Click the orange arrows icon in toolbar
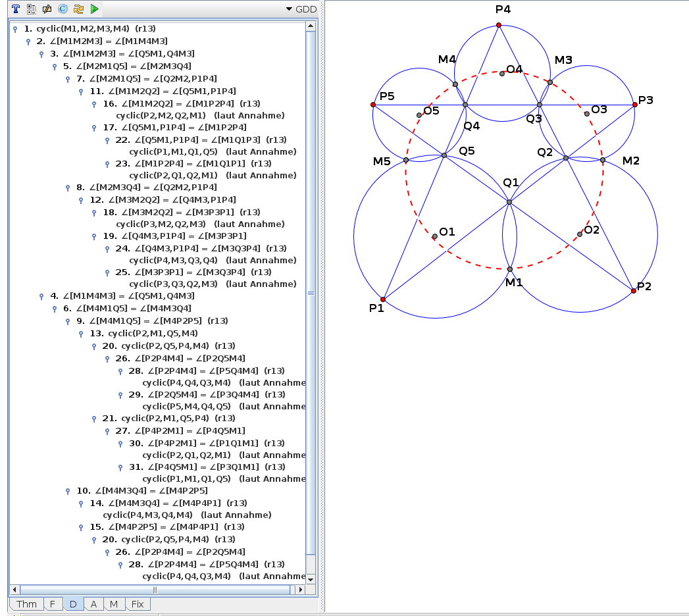689x616 pixels. point(78,9)
